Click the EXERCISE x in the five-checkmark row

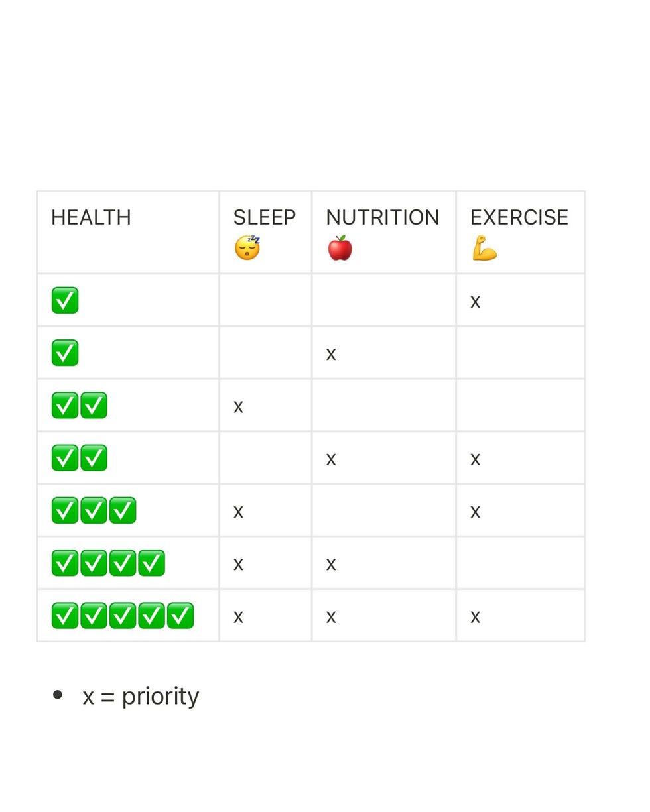(476, 617)
